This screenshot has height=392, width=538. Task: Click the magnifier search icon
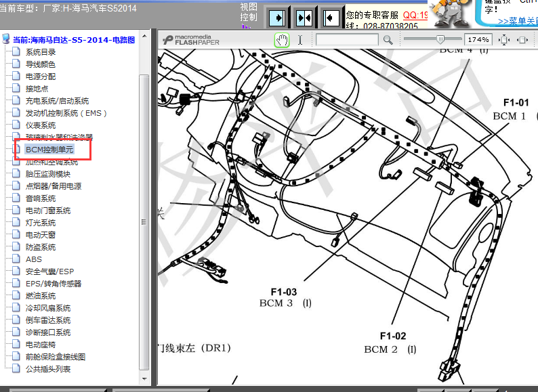(388, 40)
